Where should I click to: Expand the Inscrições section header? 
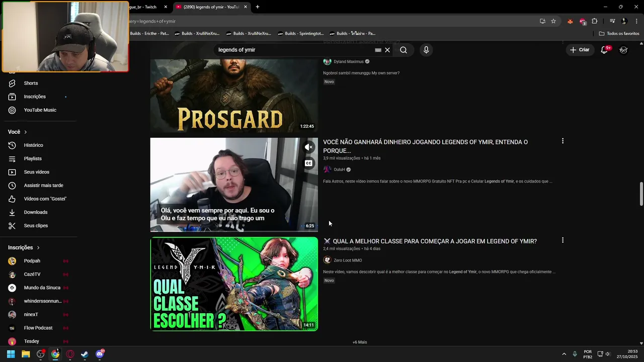[x=24, y=247]
